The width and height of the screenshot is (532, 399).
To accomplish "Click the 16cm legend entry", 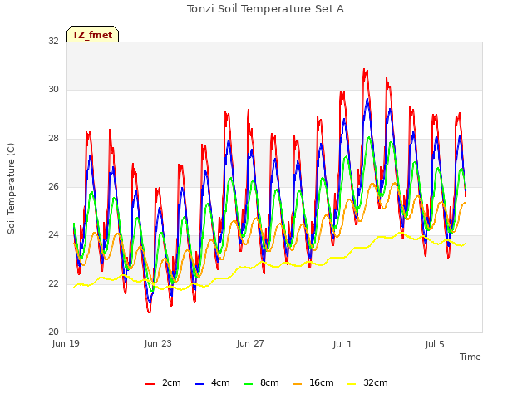I will [313, 382].
